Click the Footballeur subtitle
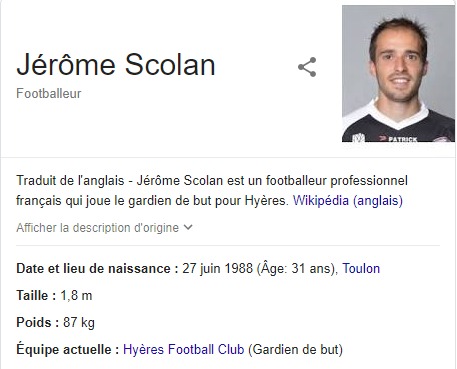 49,93
